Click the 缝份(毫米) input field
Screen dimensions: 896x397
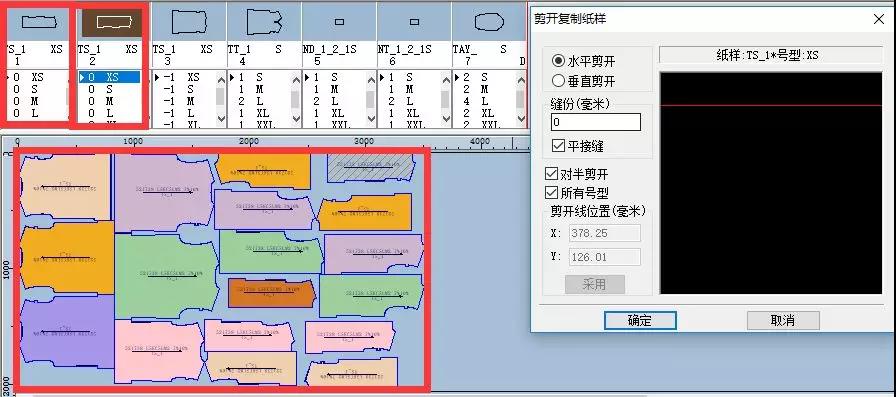point(596,122)
